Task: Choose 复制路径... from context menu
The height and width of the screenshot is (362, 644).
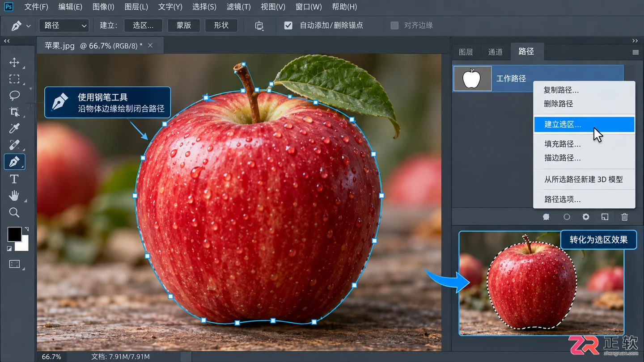Action: [584, 90]
